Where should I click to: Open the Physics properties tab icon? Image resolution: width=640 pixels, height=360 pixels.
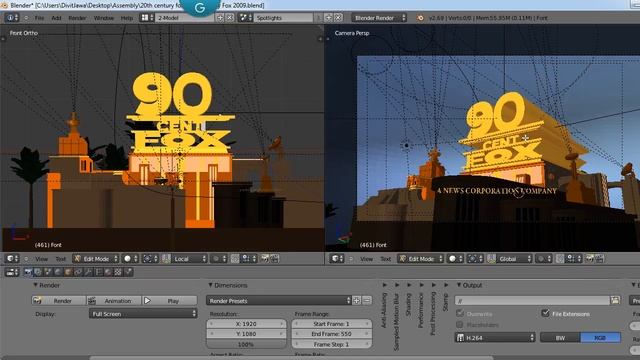pos(129,272)
